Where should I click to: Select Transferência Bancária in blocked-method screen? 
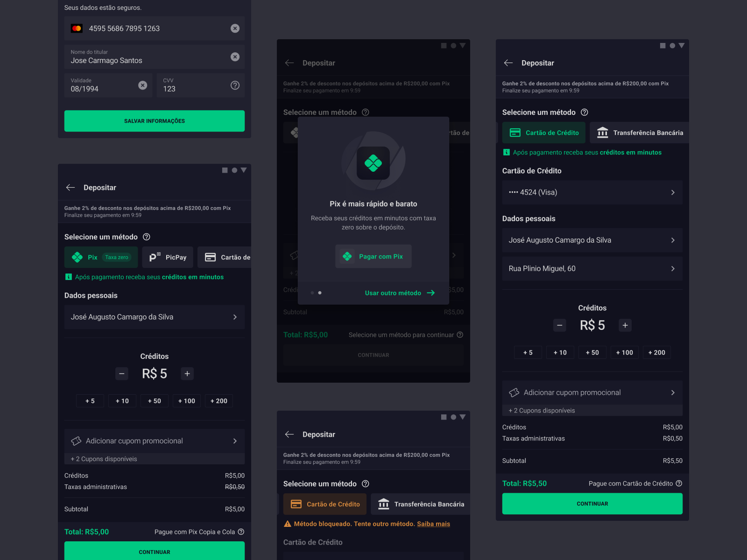click(x=421, y=504)
